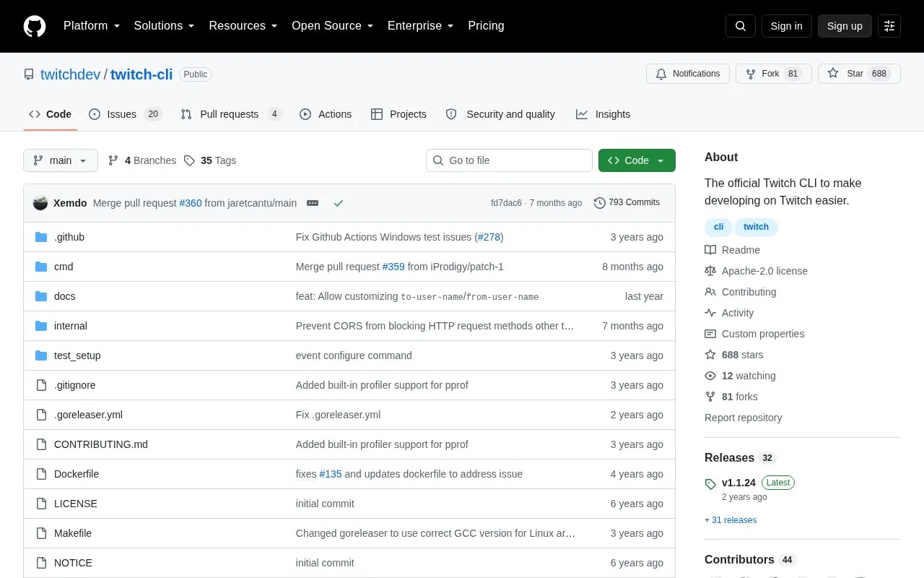
Task: Expand the Open Source menu
Action: coord(332,26)
